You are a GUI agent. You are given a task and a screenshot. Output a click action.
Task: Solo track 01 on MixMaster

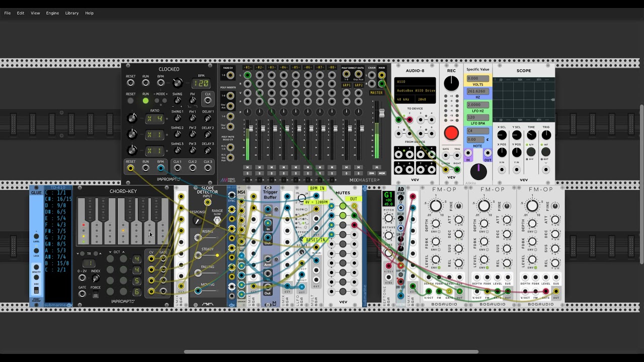pos(247,173)
